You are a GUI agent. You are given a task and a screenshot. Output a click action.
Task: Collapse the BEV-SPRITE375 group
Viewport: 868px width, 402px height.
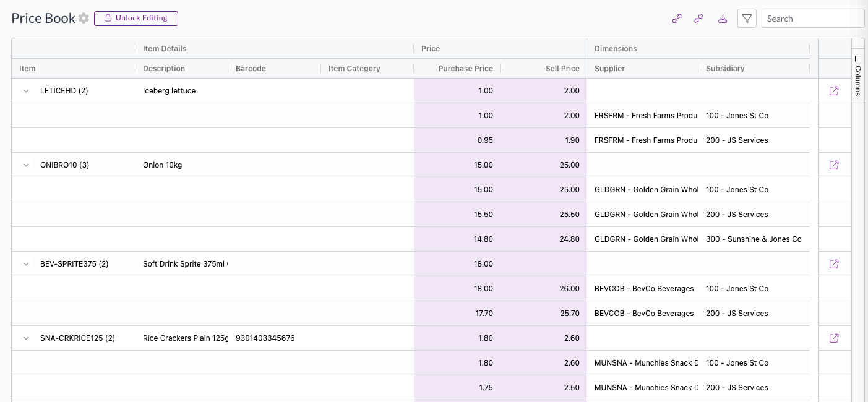click(x=26, y=264)
